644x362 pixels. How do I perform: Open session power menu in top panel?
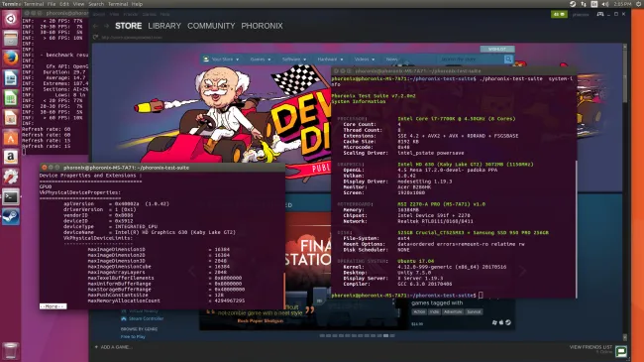(639, 4)
